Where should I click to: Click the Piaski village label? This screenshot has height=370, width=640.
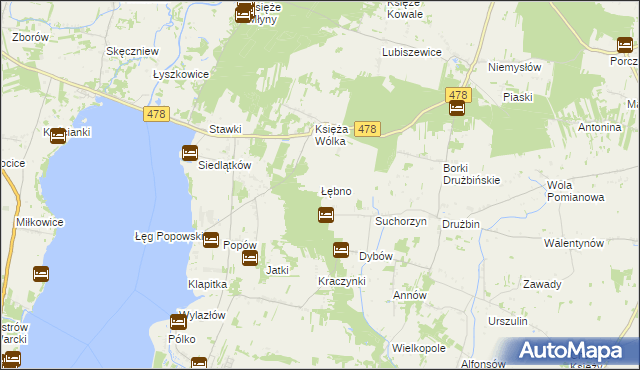pos(518,97)
